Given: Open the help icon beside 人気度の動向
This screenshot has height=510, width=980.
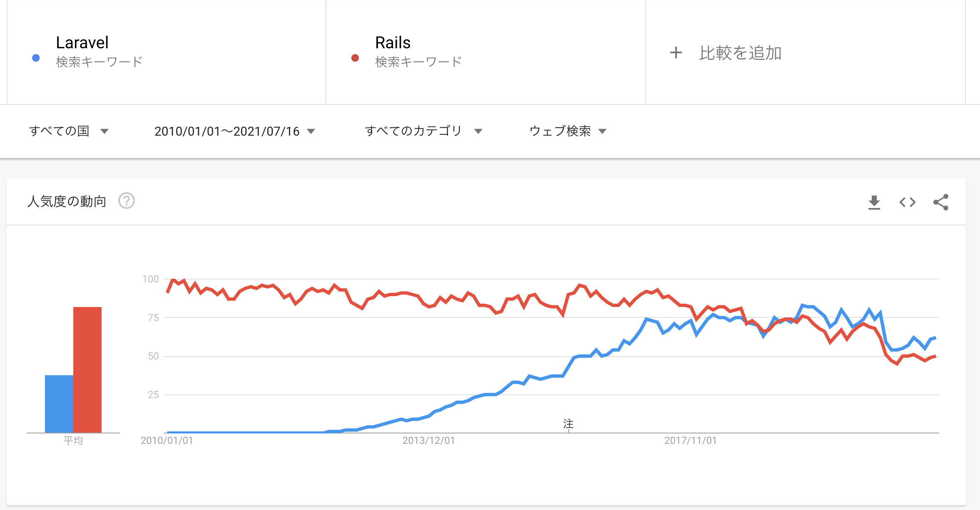Looking at the screenshot, I should click(x=127, y=201).
